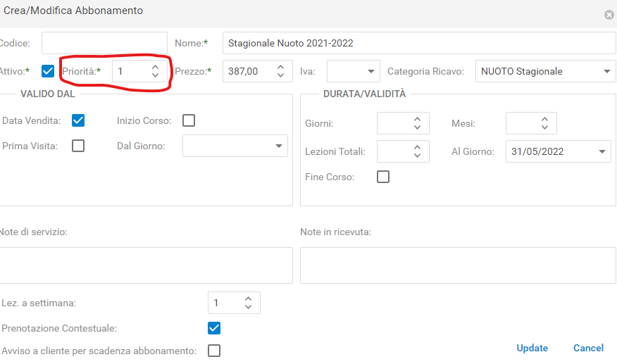
Task: Open the Iva dropdown
Action: [x=370, y=71]
